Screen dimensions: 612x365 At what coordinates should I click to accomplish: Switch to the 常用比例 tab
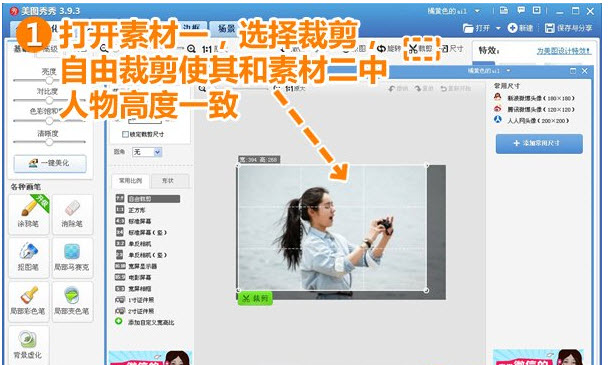pos(130,181)
